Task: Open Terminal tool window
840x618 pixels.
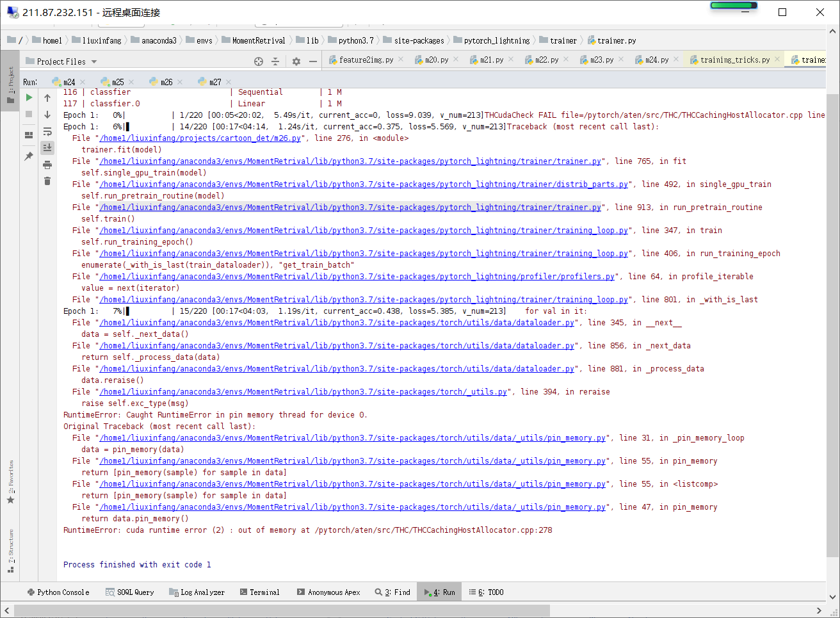Action: click(x=260, y=592)
